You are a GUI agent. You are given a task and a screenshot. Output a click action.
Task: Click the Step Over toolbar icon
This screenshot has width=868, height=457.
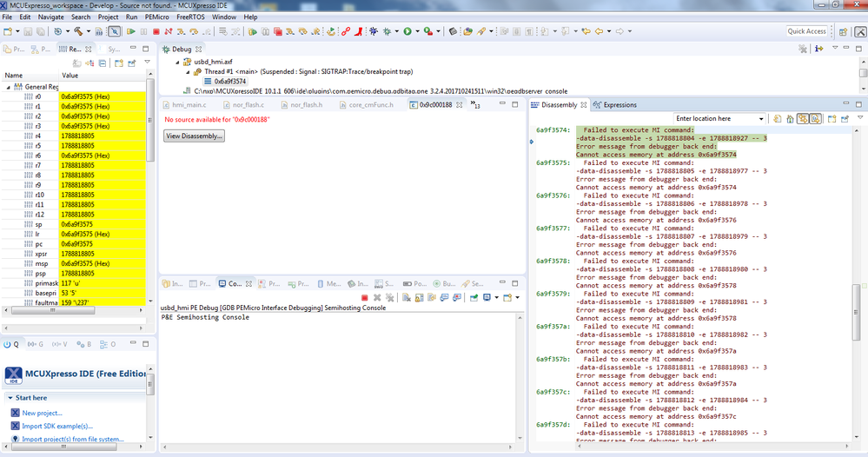[x=194, y=31]
